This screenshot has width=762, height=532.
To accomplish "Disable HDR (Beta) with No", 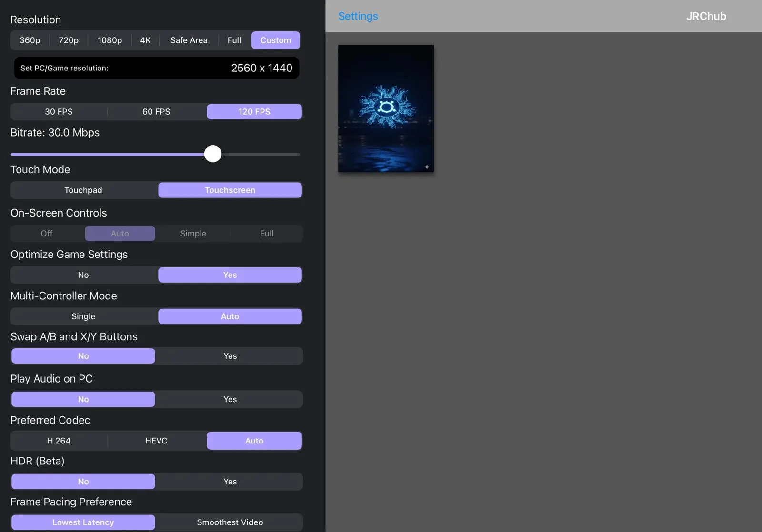I will (x=83, y=482).
